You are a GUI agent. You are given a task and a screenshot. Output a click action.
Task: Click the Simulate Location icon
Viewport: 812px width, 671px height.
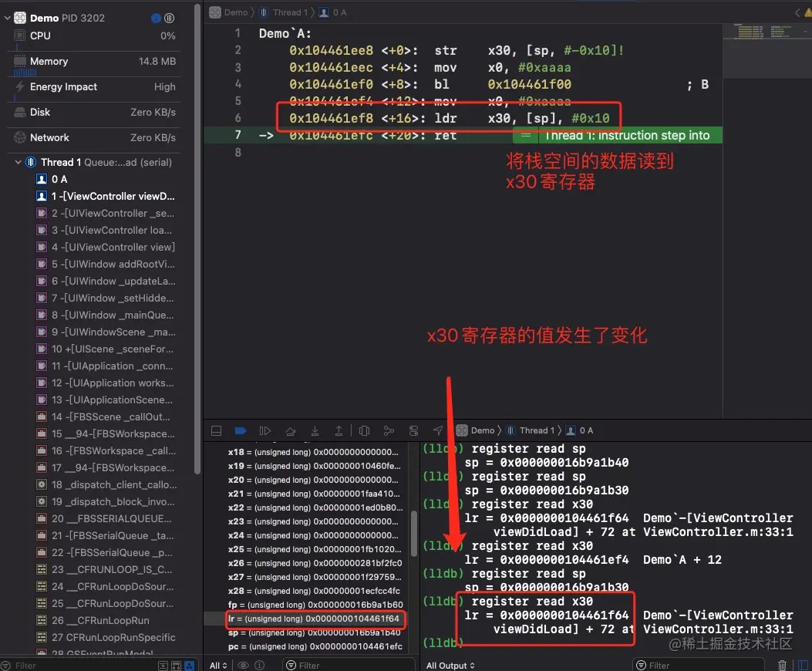(437, 430)
